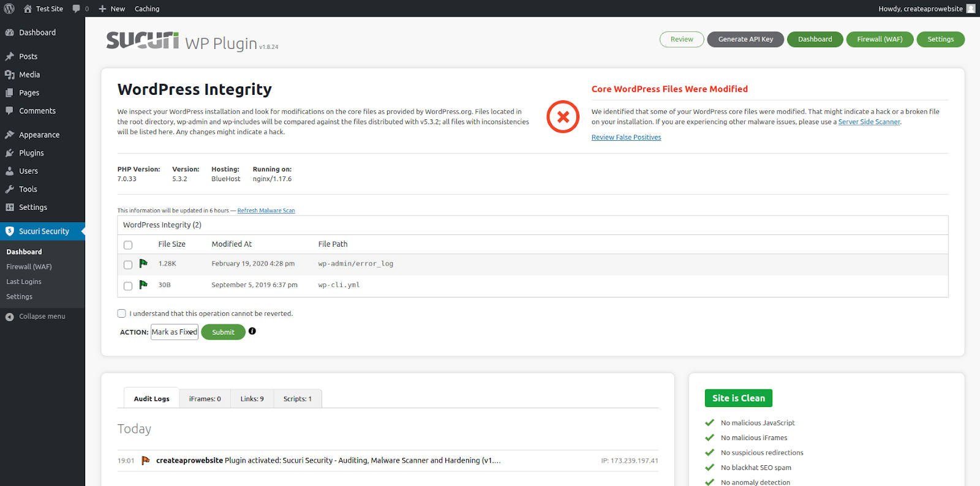Click the Posts pin icon
This screenshot has width=980, height=486.
point(10,56)
